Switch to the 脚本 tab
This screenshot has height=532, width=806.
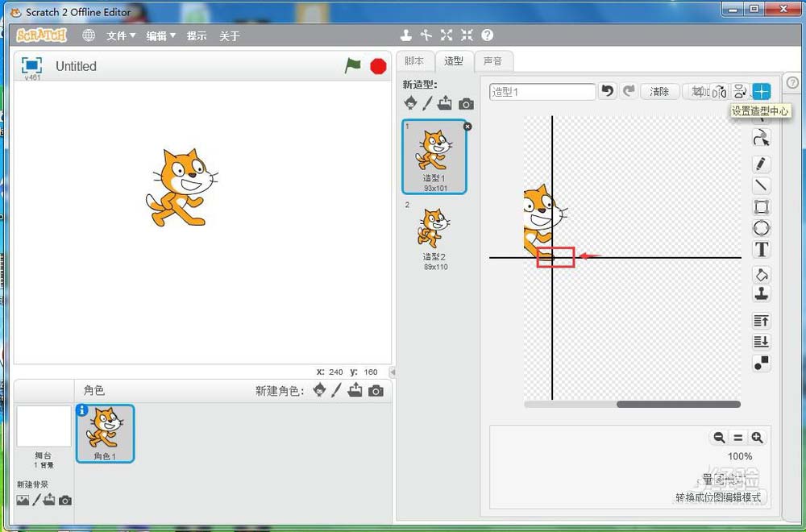[414, 61]
